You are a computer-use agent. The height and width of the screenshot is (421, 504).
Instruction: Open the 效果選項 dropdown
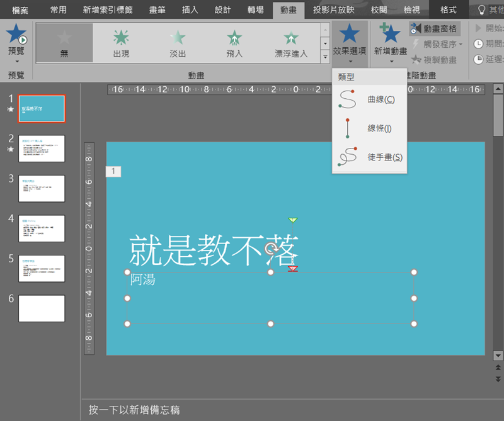(x=350, y=43)
